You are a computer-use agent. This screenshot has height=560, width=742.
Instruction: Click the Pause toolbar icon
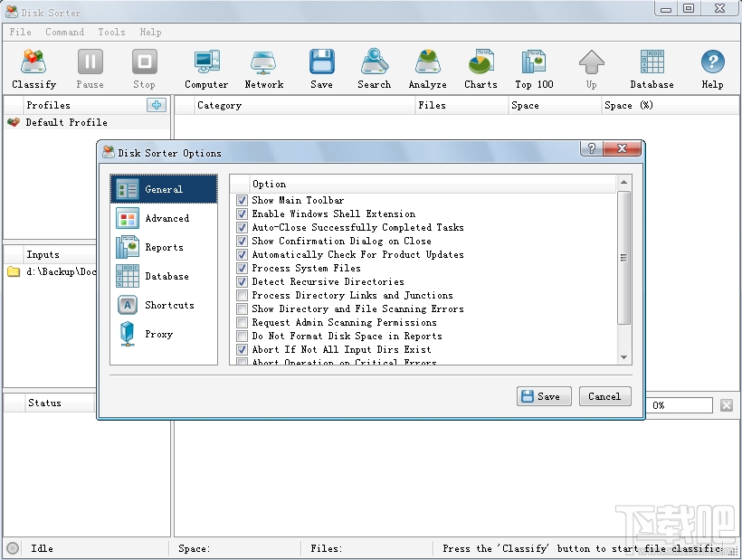90,62
